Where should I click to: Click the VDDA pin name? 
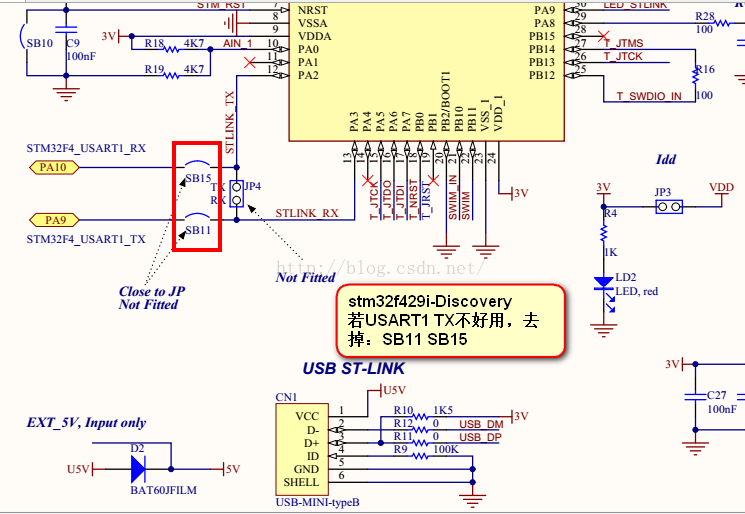point(315,36)
